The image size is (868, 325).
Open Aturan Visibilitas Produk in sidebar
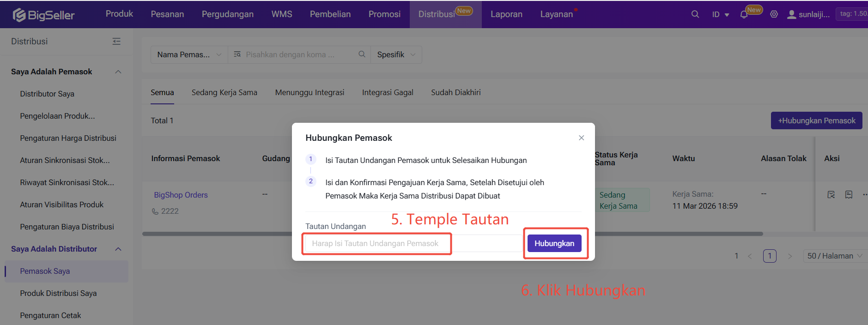(x=61, y=205)
